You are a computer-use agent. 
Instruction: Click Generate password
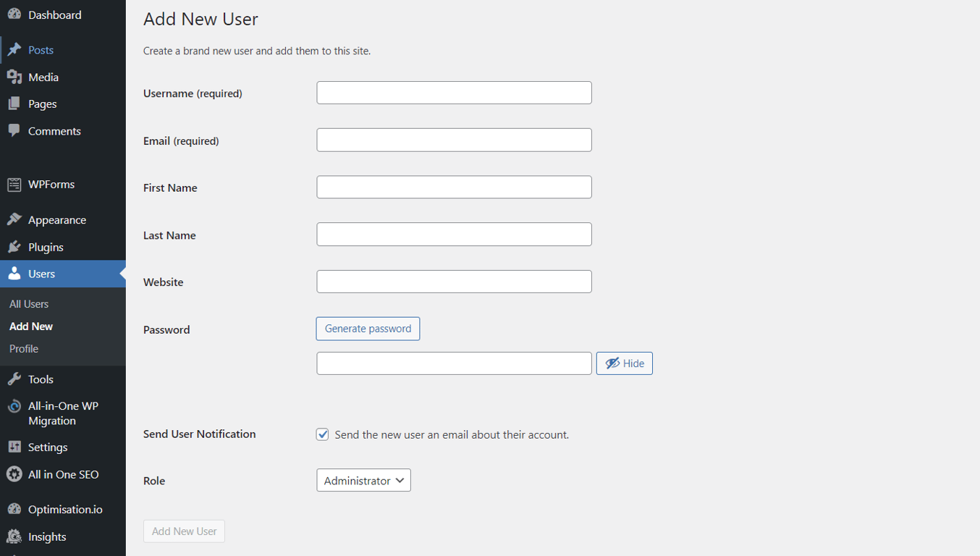(368, 328)
